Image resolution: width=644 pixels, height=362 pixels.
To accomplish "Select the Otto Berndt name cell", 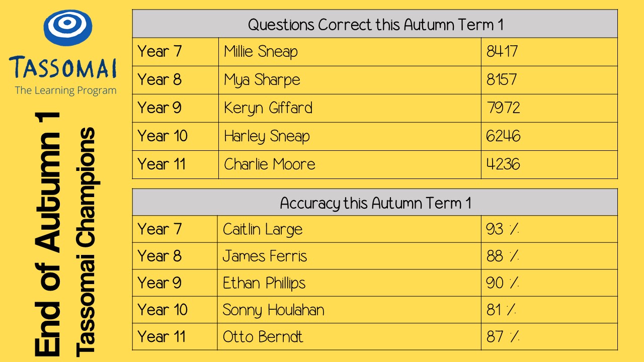I will (x=349, y=336).
